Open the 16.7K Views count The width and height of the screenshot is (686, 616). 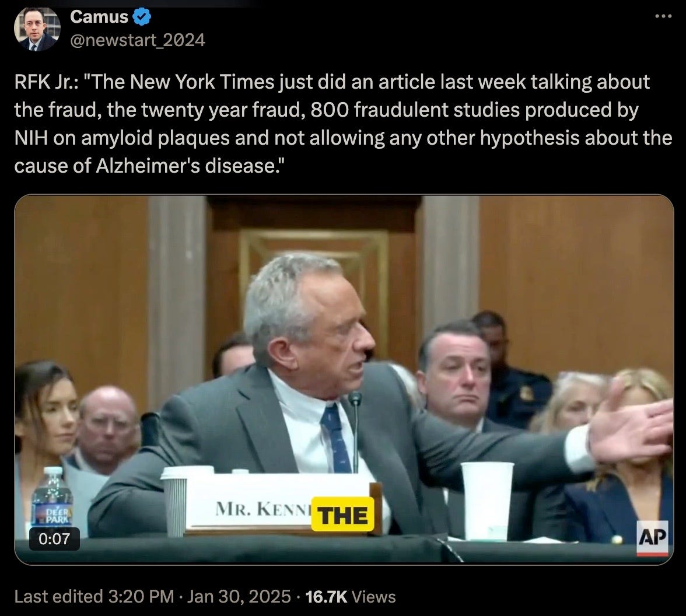click(x=351, y=597)
